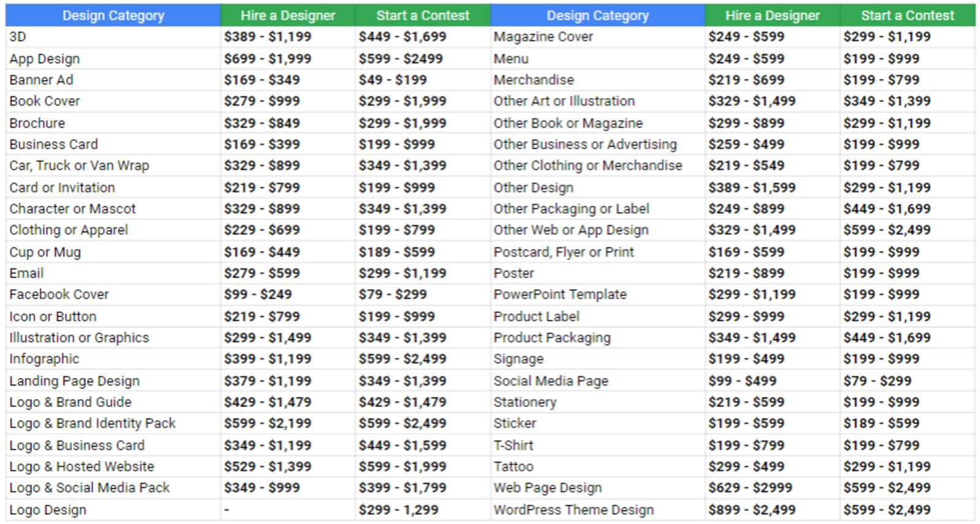Select 'Other Packaging or Label' cell
Image resolution: width=980 pixels, height=524 pixels.
coord(597,208)
